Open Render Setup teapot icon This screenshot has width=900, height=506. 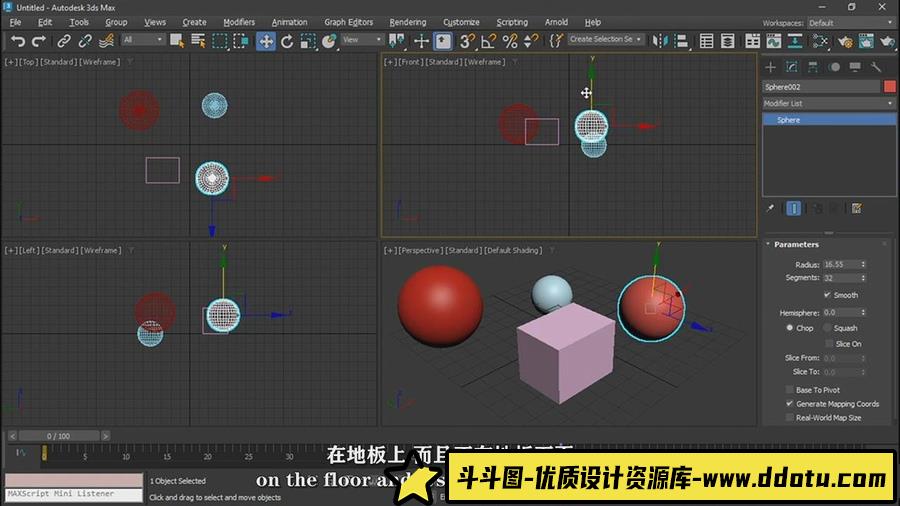pos(845,41)
